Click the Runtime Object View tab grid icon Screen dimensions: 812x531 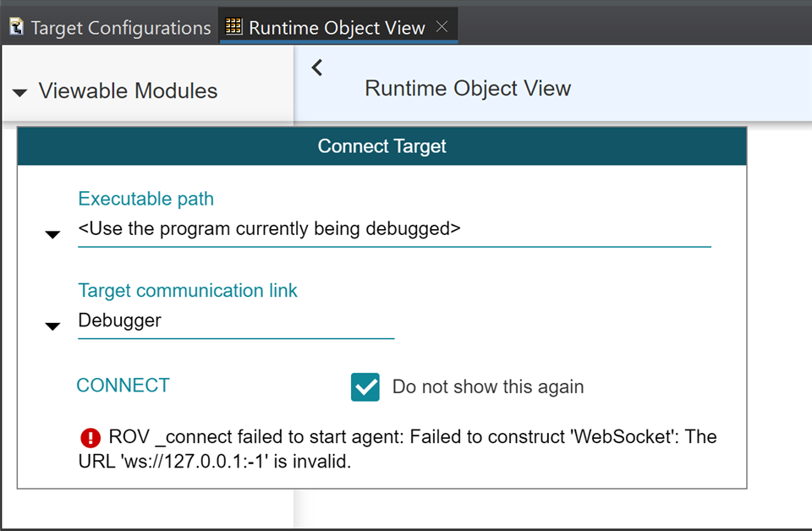pos(234,27)
